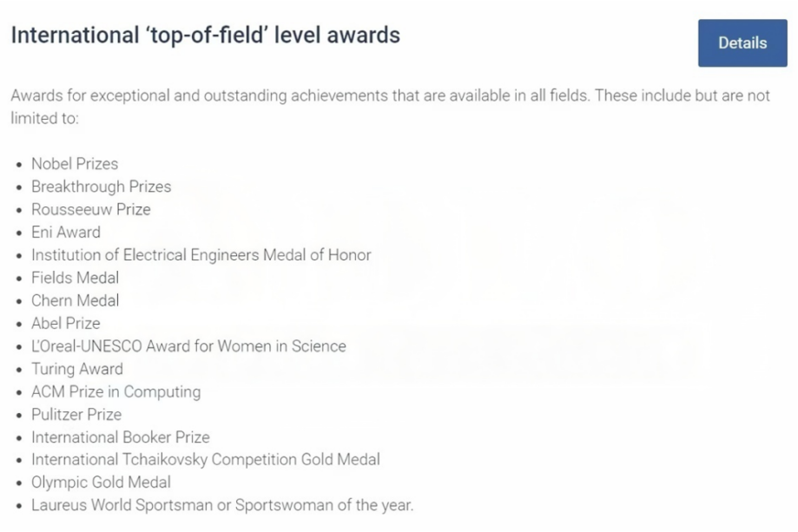Click the Nobel Prizes list item
Screen dimensions: 798x532
coord(75,164)
